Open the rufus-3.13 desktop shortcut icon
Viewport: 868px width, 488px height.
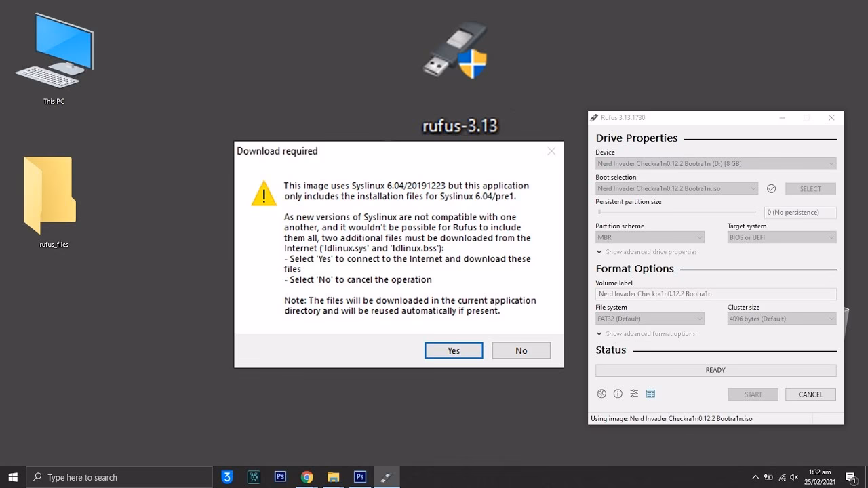point(456,52)
